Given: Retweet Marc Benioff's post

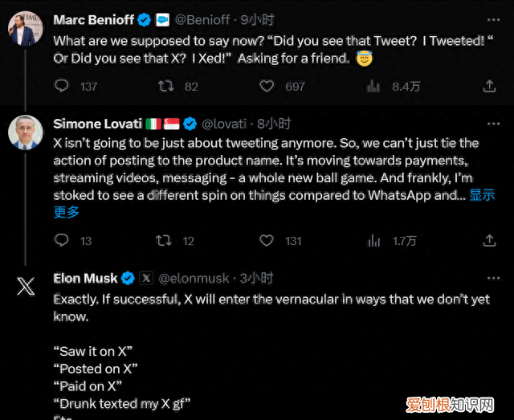Looking at the screenshot, I should (x=165, y=85).
